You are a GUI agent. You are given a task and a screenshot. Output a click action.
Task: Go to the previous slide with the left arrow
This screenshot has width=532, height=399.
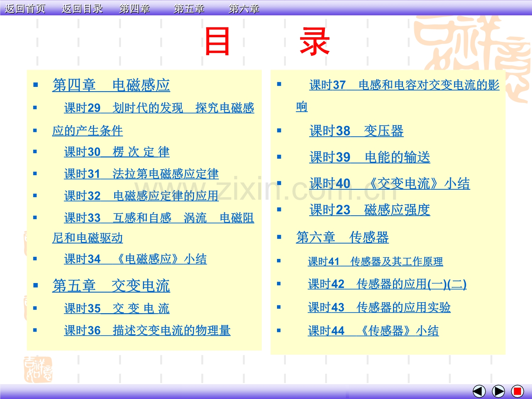[x=479, y=391]
